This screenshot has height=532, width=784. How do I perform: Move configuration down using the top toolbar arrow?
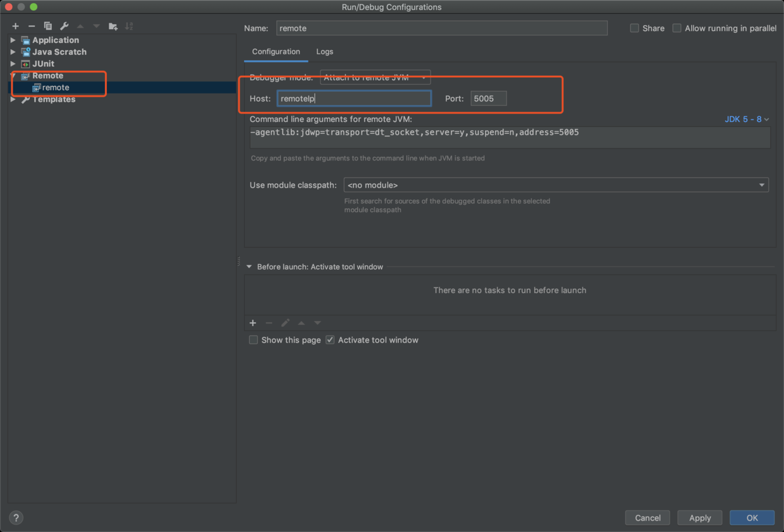[x=96, y=26]
